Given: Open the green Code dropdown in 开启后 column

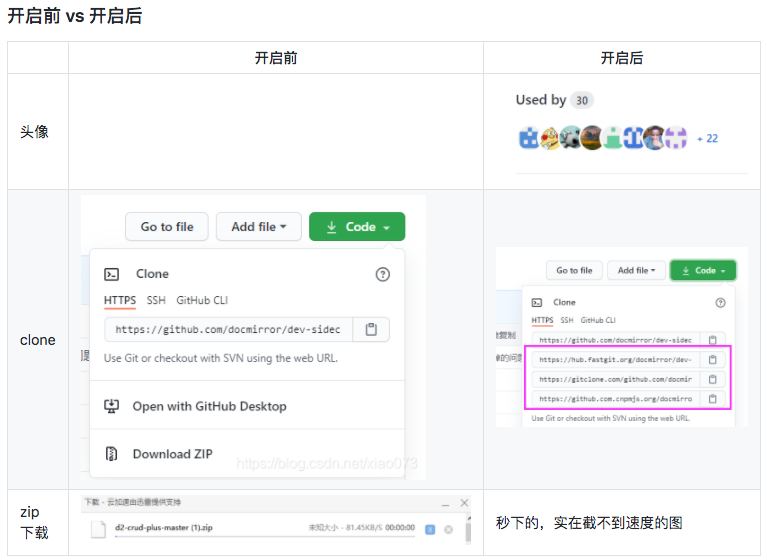Looking at the screenshot, I should (703, 270).
